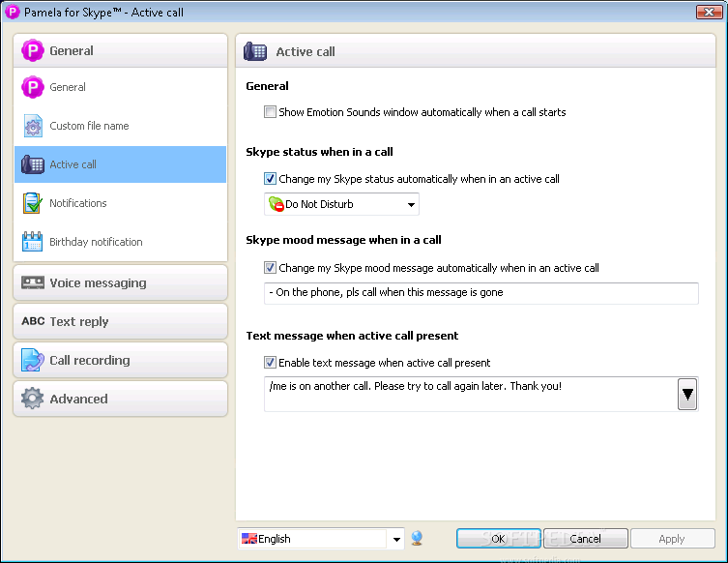Expand the Text reply section
Viewport: 728px width, 563px height.
(x=121, y=321)
